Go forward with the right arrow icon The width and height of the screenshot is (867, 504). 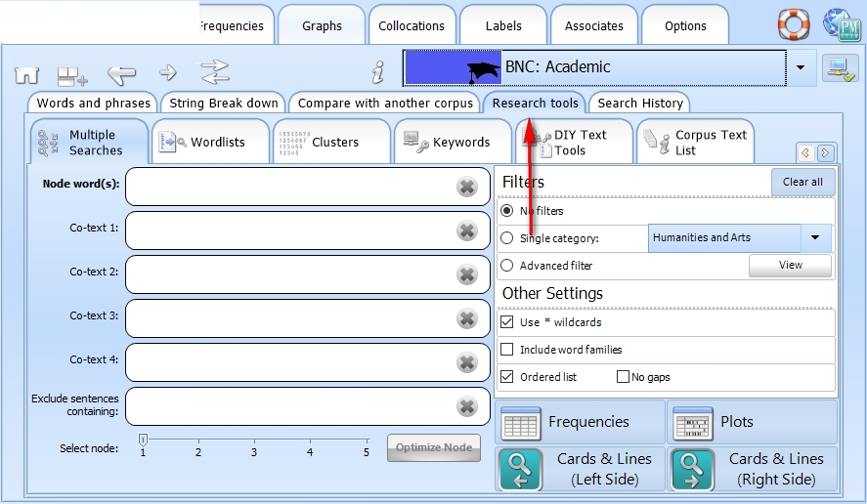(168, 72)
